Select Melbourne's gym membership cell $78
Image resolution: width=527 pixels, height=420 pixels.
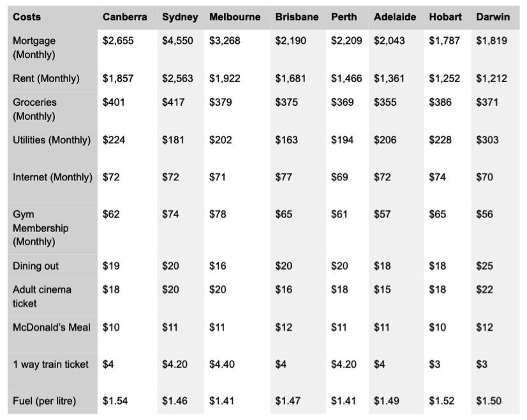218,214
